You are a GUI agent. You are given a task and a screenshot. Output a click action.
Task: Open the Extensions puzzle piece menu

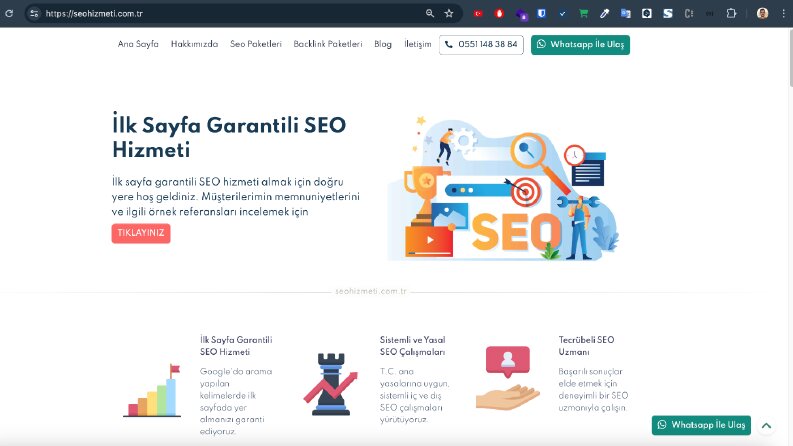(731, 14)
